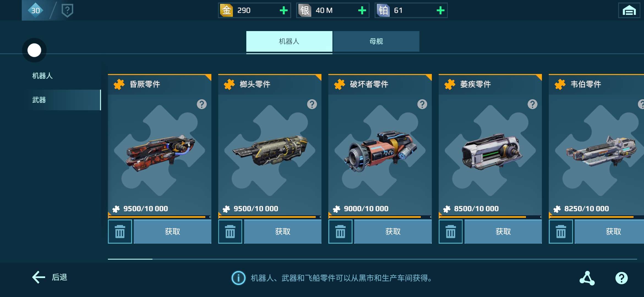Image resolution: width=644 pixels, height=297 pixels.
Task: Open the help icon on 萎疾零件 card
Action: (533, 104)
